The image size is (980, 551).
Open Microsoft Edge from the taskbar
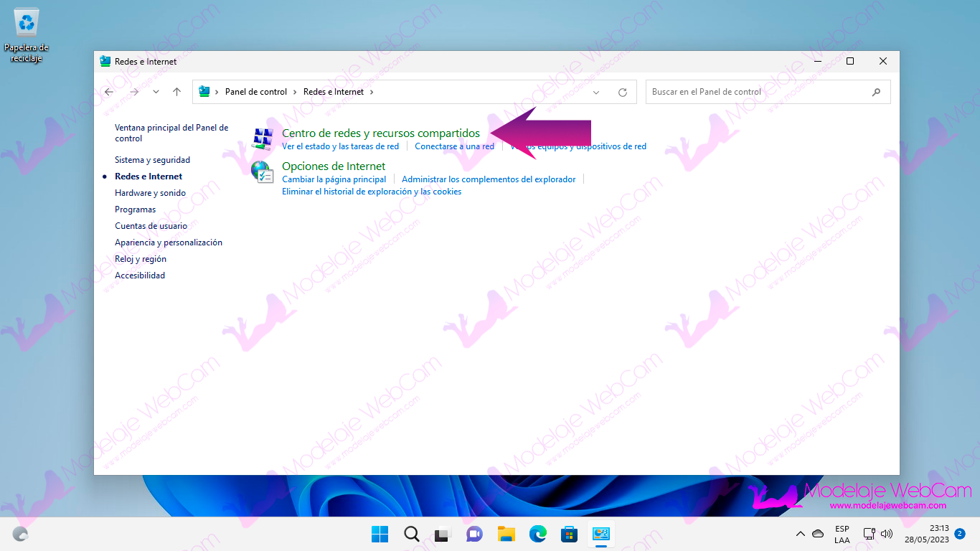[x=537, y=534]
